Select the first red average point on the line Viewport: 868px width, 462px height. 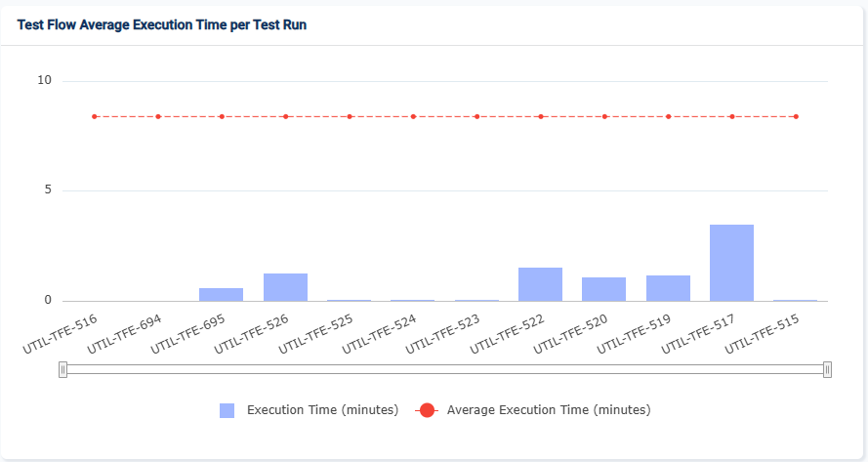(x=95, y=116)
